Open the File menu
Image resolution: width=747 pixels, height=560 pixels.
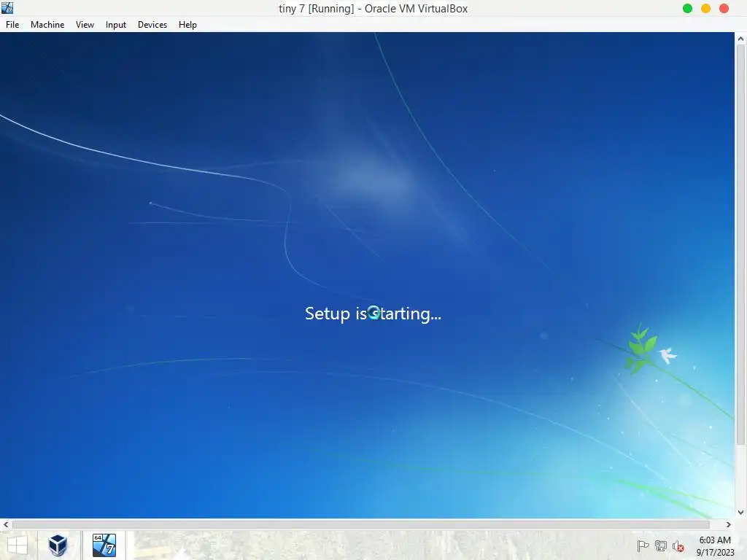pyautogui.click(x=12, y=25)
